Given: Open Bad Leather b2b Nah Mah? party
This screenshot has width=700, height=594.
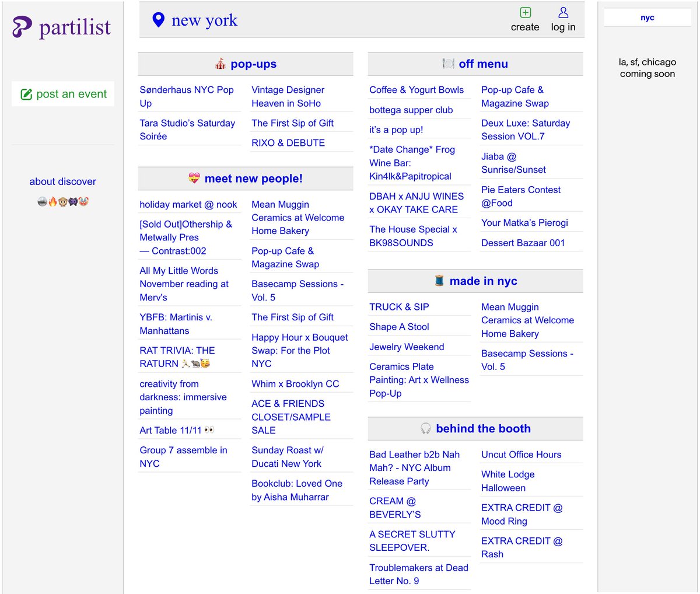Looking at the screenshot, I should [x=415, y=468].
